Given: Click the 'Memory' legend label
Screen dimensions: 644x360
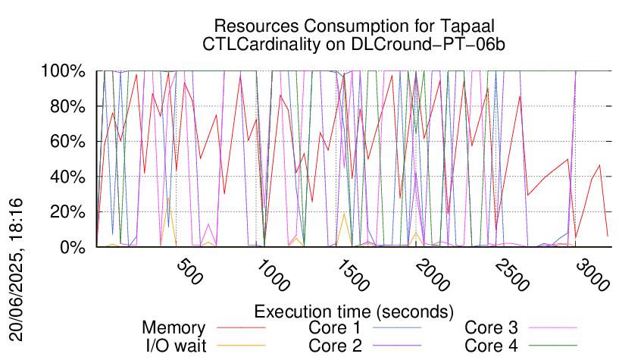Looking at the screenshot, I should (174, 328).
